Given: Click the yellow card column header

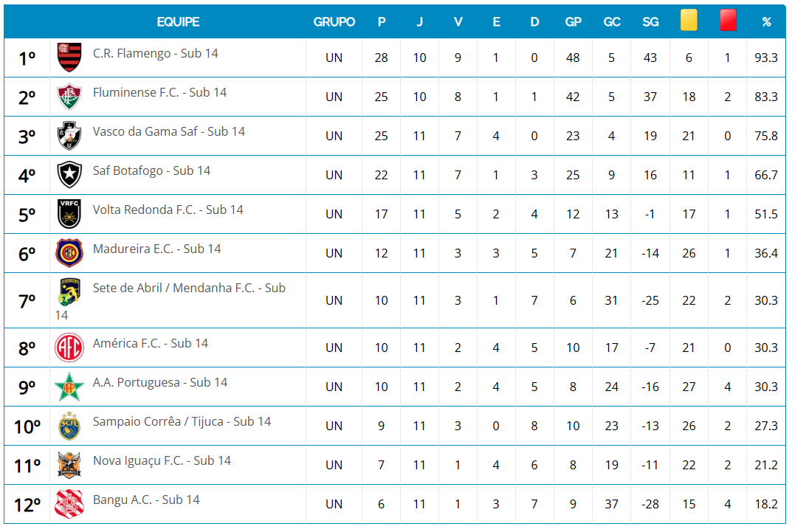Looking at the screenshot, I should pos(689,21).
